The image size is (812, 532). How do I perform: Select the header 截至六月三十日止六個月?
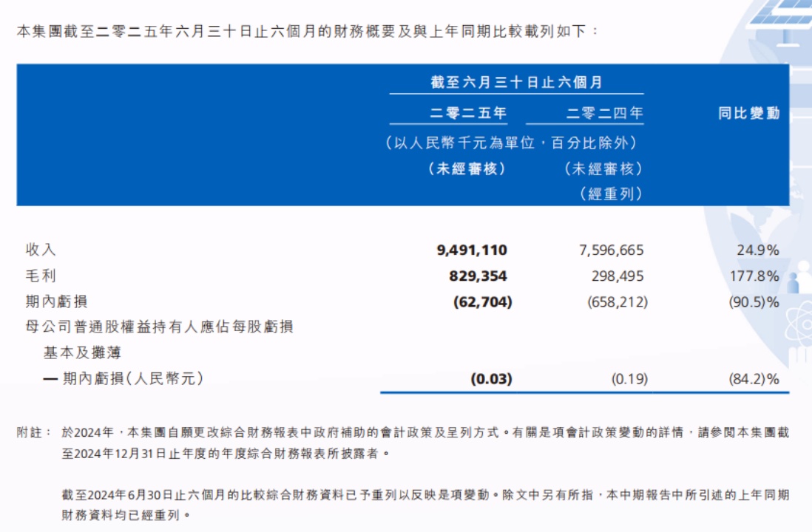tap(516, 82)
